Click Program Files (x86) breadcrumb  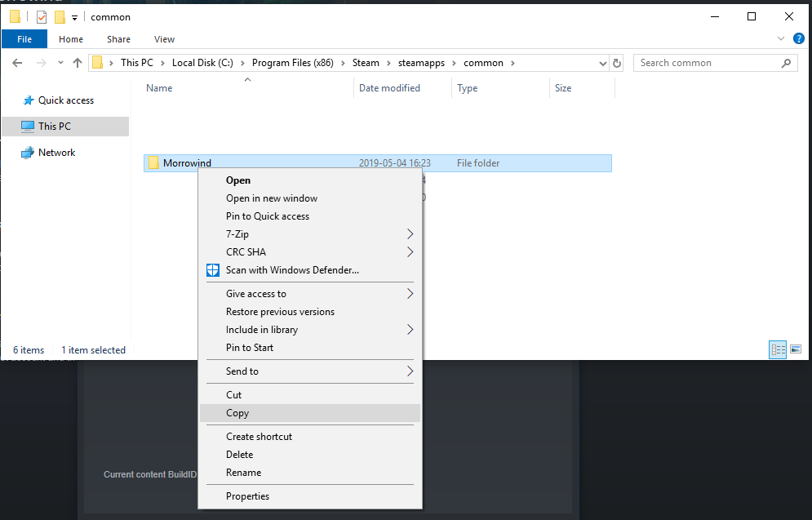click(293, 63)
